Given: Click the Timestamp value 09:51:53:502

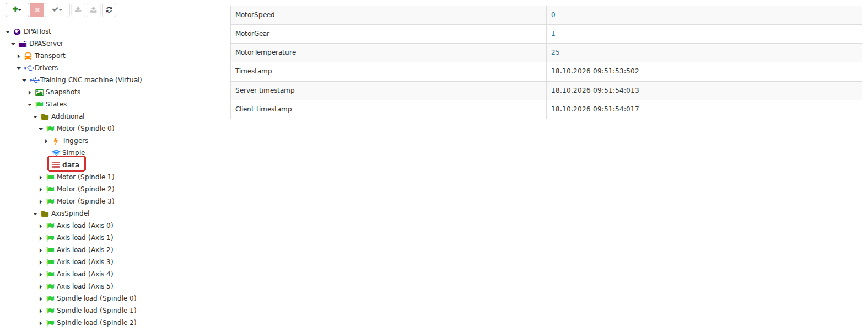Looking at the screenshot, I should [x=595, y=71].
